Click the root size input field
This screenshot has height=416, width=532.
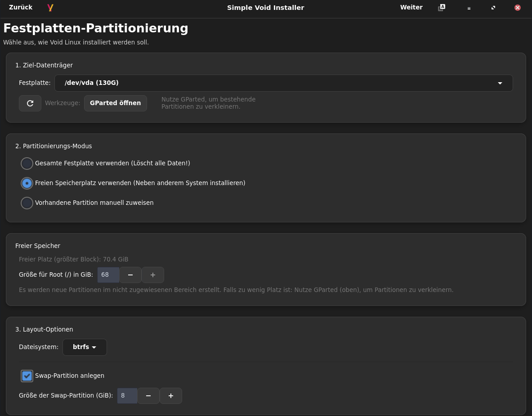pos(108,275)
